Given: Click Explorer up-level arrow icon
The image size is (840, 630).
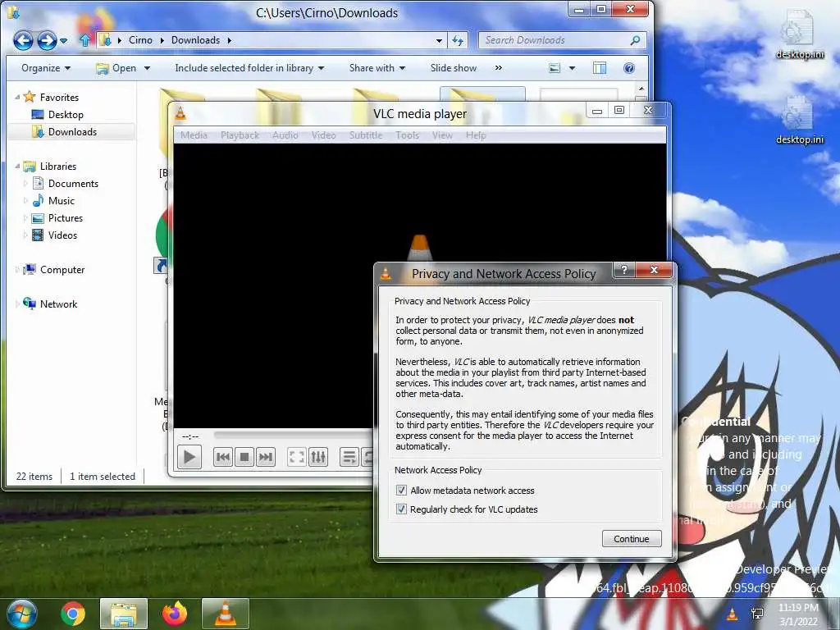Looking at the screenshot, I should pyautogui.click(x=84, y=40).
